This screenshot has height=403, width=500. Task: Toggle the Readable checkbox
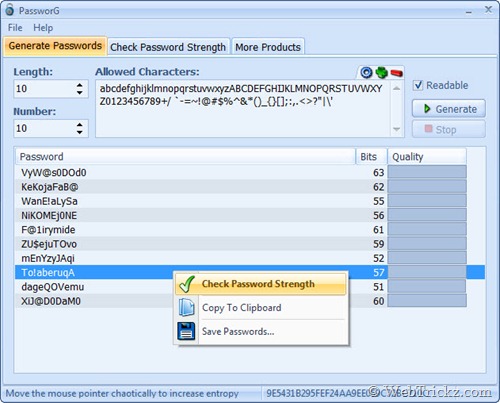[418, 85]
